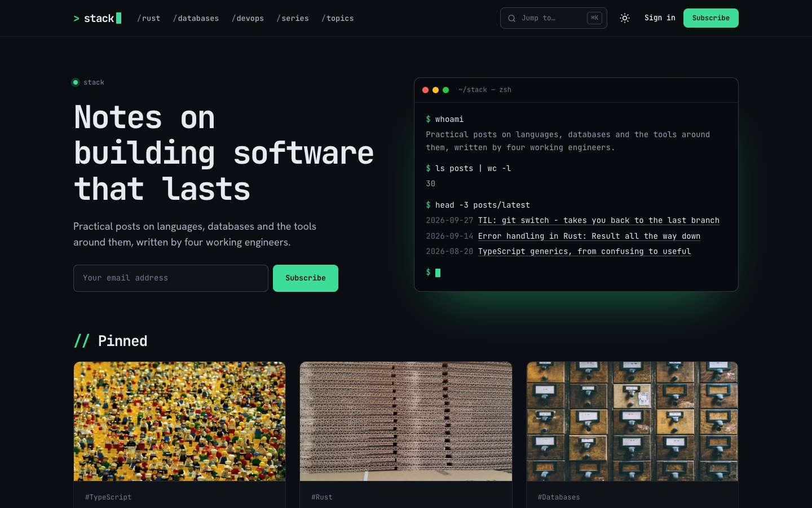Click the "head -3 posts/latest" command
The width and height of the screenshot is (812, 508).
pyautogui.click(x=483, y=205)
